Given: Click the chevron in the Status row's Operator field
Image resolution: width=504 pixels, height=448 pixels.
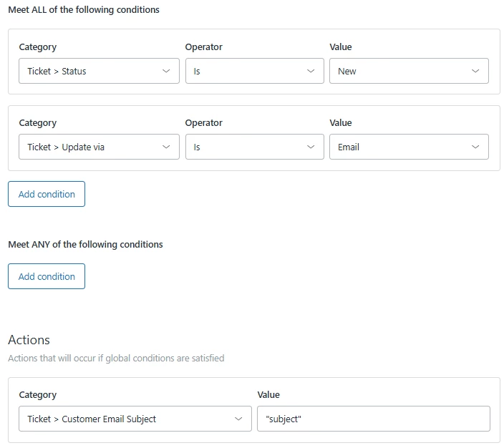Looking at the screenshot, I should click(311, 72).
